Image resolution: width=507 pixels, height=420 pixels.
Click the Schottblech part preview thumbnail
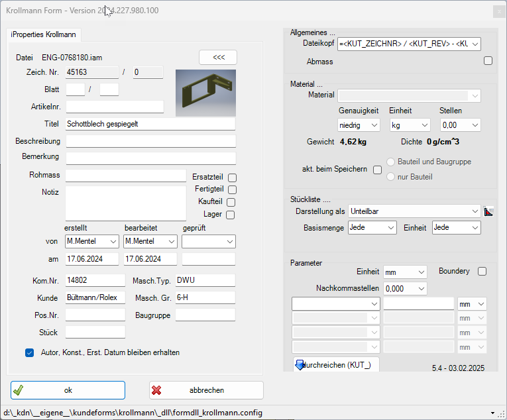click(204, 93)
